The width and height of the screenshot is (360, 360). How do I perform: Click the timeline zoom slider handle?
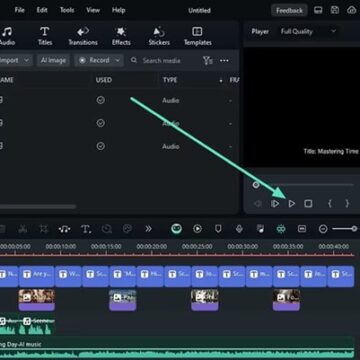[x=354, y=229]
